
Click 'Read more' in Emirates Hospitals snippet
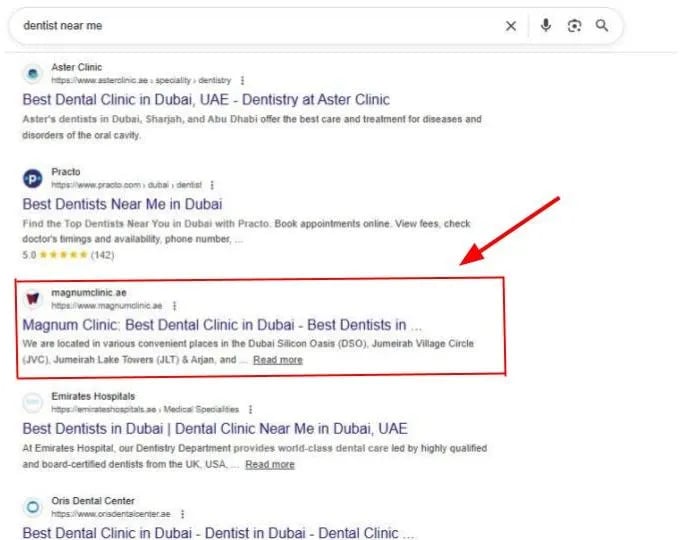[270, 464]
